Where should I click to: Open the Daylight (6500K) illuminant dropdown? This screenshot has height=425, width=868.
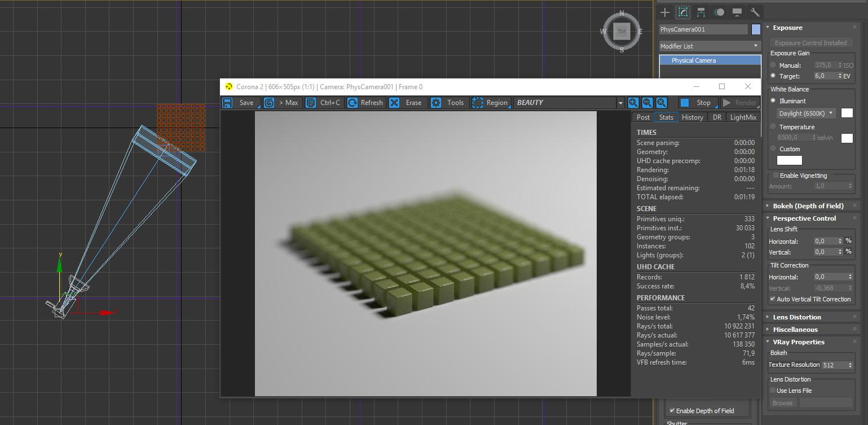(806, 113)
